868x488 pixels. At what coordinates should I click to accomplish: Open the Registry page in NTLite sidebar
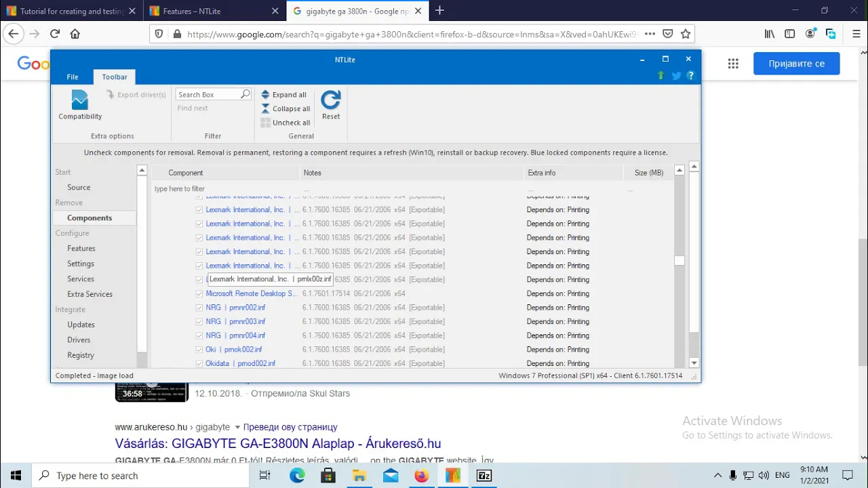coord(81,355)
